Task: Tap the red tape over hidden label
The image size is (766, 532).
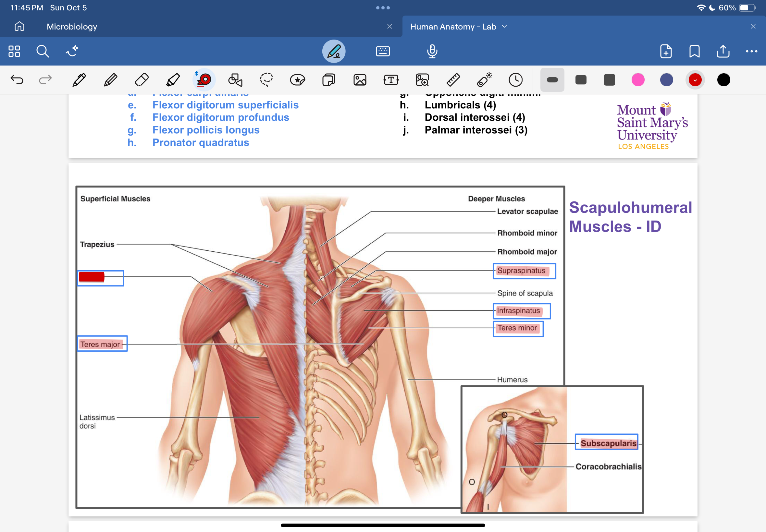Action: coord(92,277)
